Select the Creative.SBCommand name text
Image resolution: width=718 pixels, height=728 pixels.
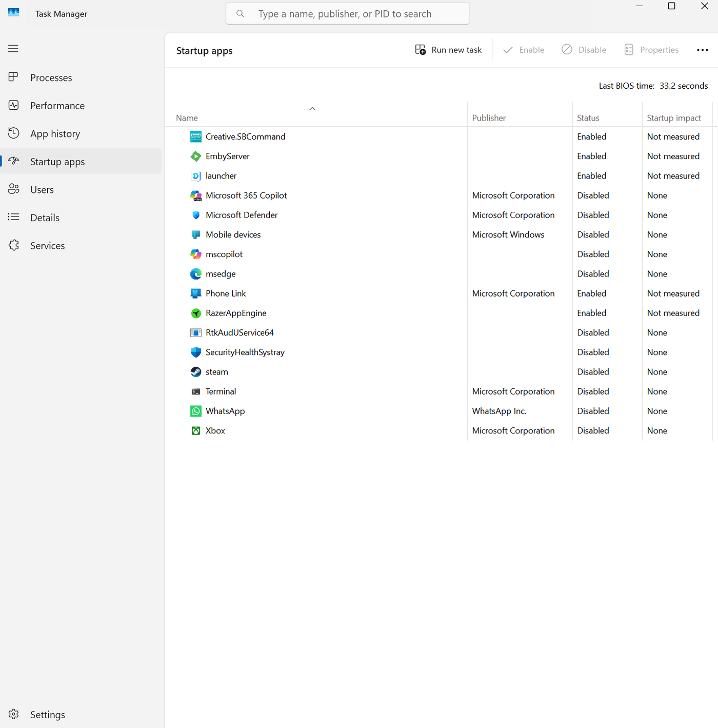pyautogui.click(x=245, y=136)
